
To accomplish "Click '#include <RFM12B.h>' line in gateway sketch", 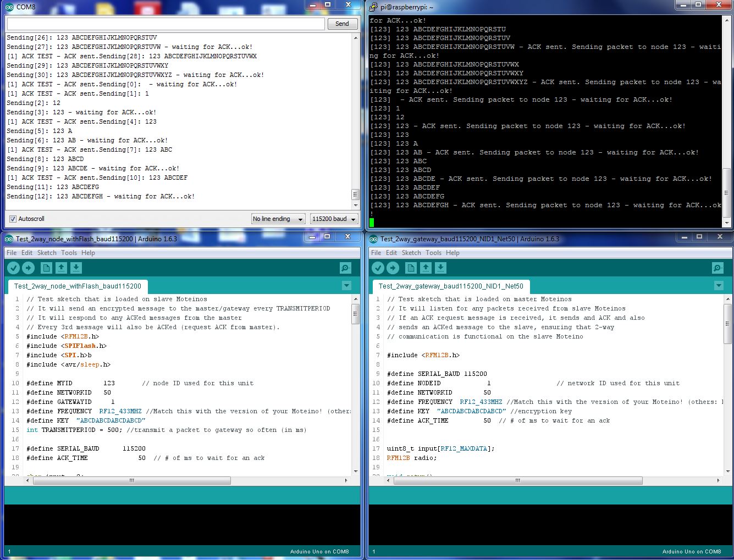I will [x=423, y=355].
